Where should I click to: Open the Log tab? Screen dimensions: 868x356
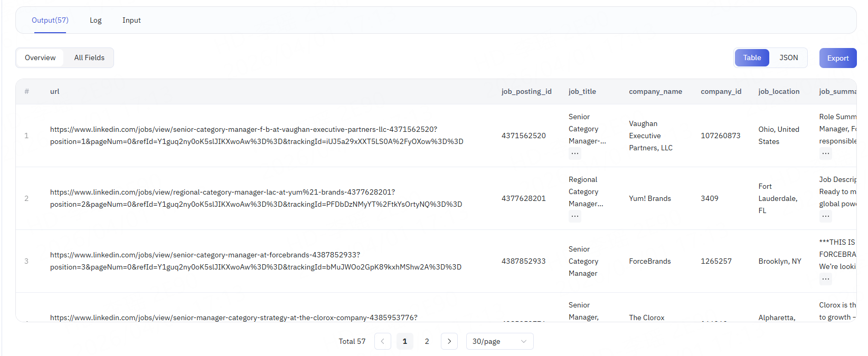click(96, 21)
